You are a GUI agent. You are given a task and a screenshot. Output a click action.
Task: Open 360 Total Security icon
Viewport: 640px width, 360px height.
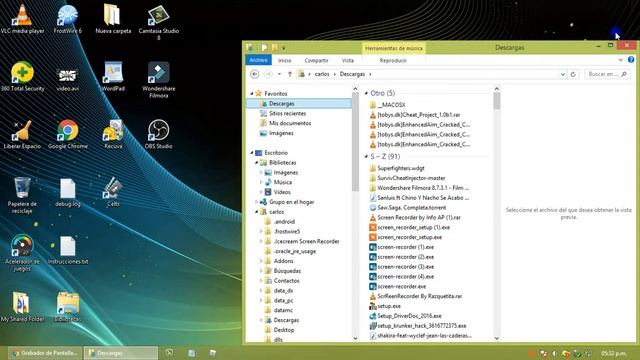(22, 77)
